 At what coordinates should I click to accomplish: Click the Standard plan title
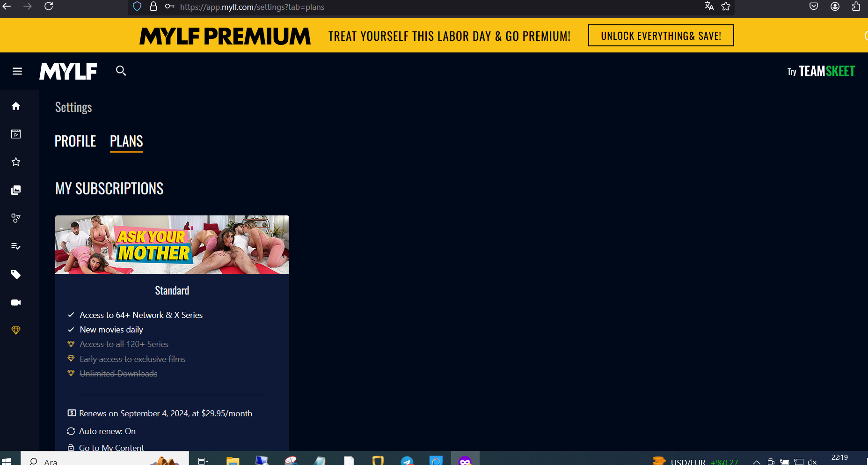click(x=172, y=290)
